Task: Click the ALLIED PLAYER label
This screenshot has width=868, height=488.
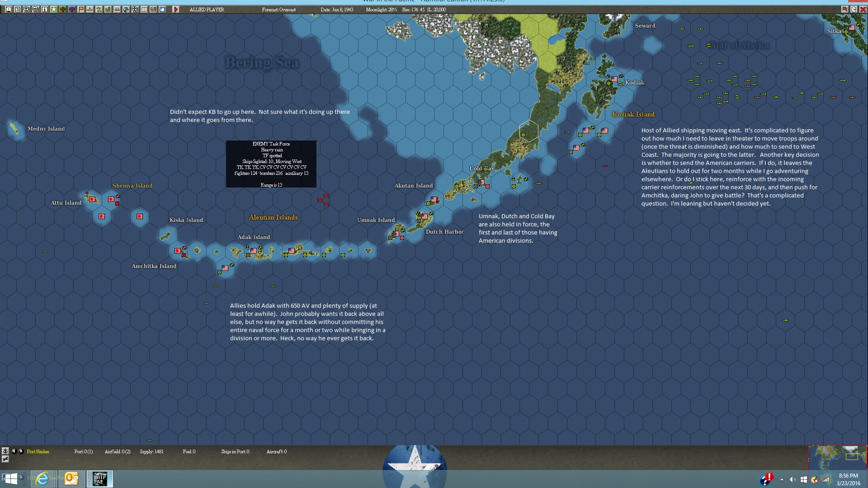Action: [207, 9]
